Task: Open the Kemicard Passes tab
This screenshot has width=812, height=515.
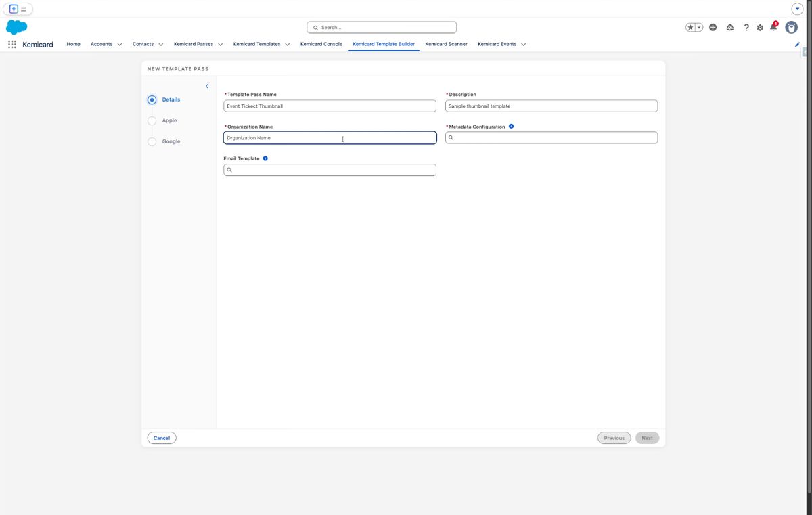Action: (x=194, y=44)
